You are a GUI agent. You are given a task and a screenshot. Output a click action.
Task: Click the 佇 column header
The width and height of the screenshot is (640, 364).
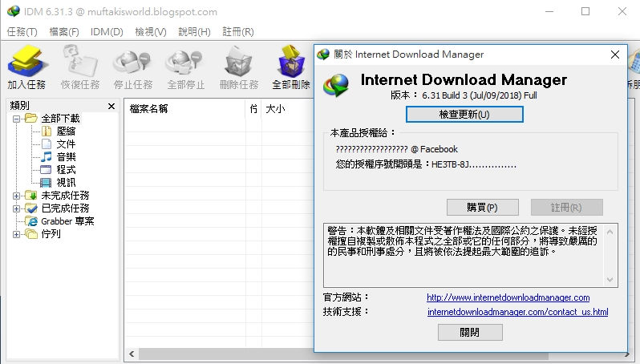tap(253, 108)
